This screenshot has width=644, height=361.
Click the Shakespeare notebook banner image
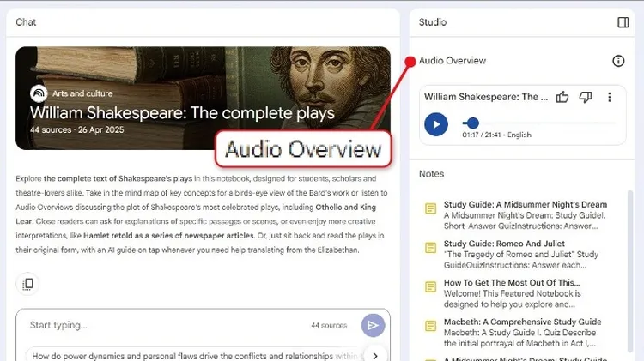pyautogui.click(x=203, y=98)
